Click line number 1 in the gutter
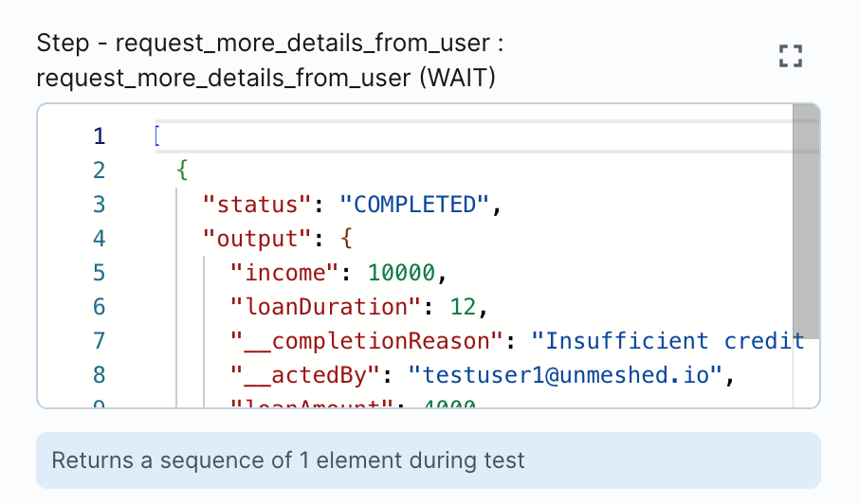This screenshot has height=504, width=859. coord(100,136)
